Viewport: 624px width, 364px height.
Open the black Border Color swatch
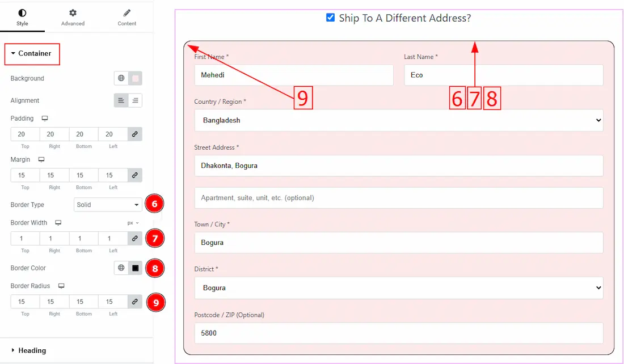tap(136, 268)
